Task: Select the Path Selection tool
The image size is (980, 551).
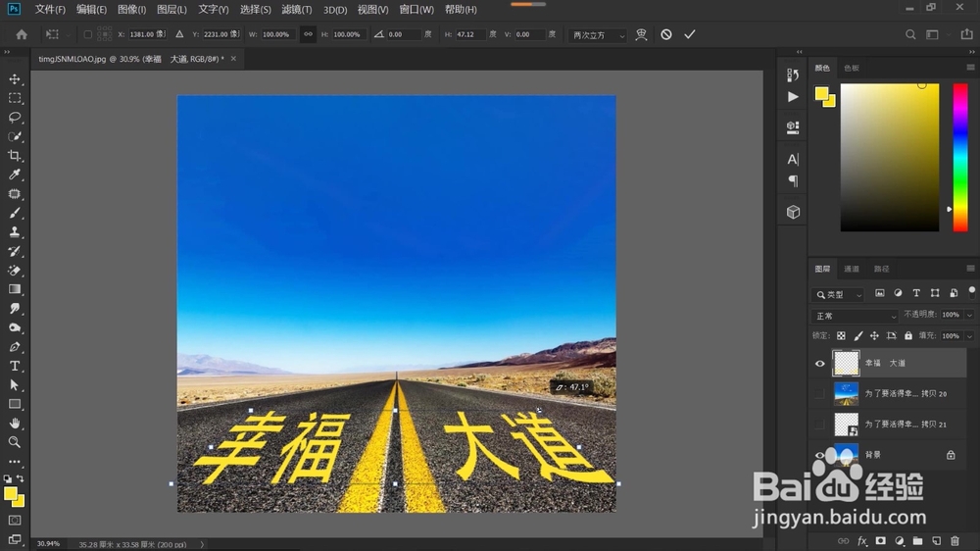Action: [x=15, y=384]
